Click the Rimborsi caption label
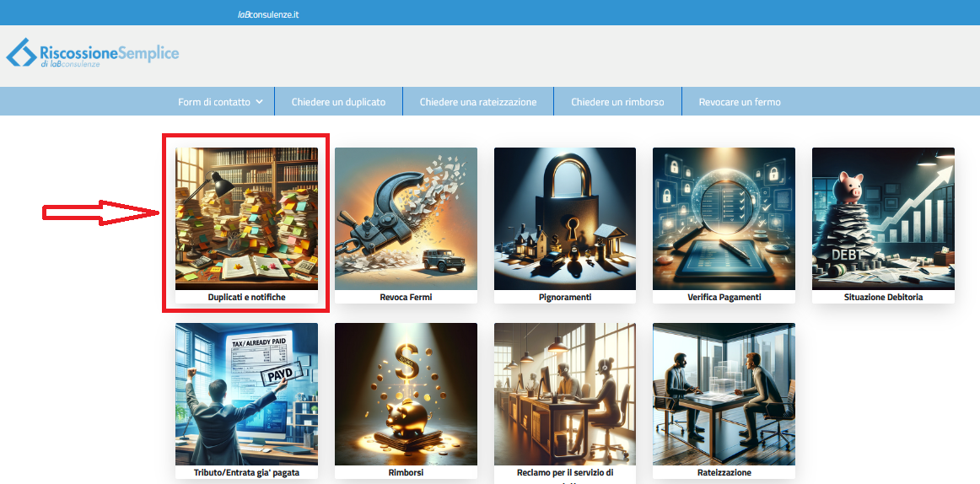Viewport: 980px width, 484px height. pyautogui.click(x=406, y=473)
